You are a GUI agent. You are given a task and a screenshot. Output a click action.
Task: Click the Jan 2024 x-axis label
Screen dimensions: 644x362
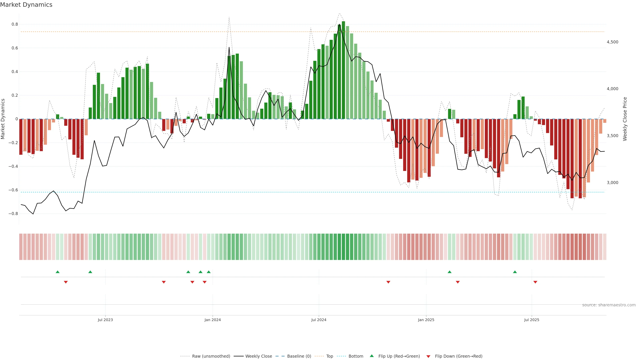point(212,320)
